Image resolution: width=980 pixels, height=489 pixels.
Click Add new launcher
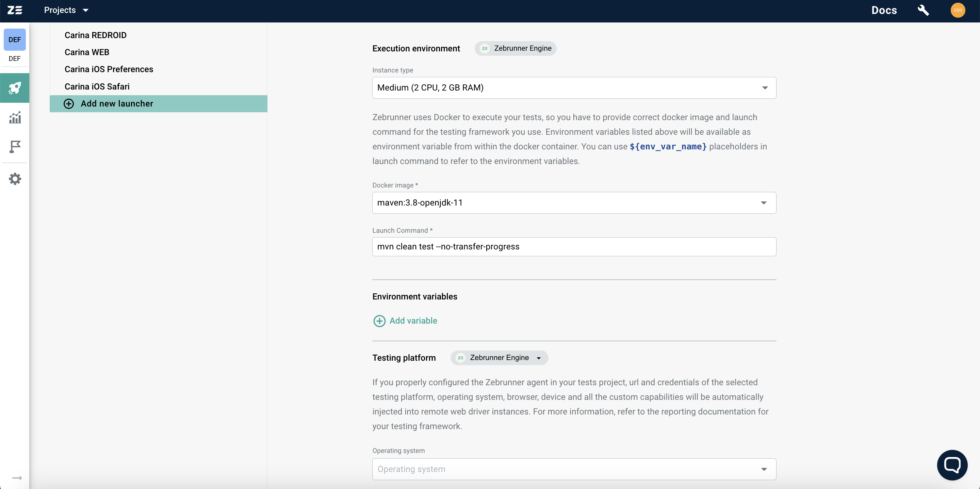[158, 103]
